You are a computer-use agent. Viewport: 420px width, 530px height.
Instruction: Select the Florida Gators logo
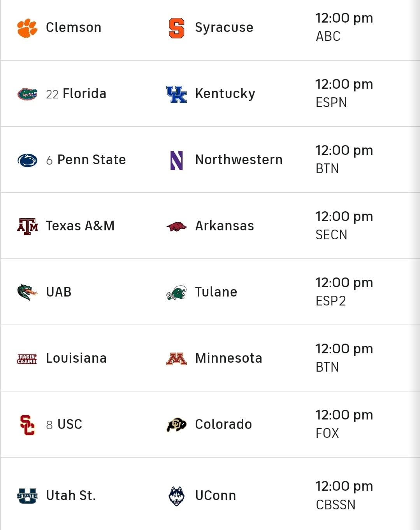coord(27,94)
